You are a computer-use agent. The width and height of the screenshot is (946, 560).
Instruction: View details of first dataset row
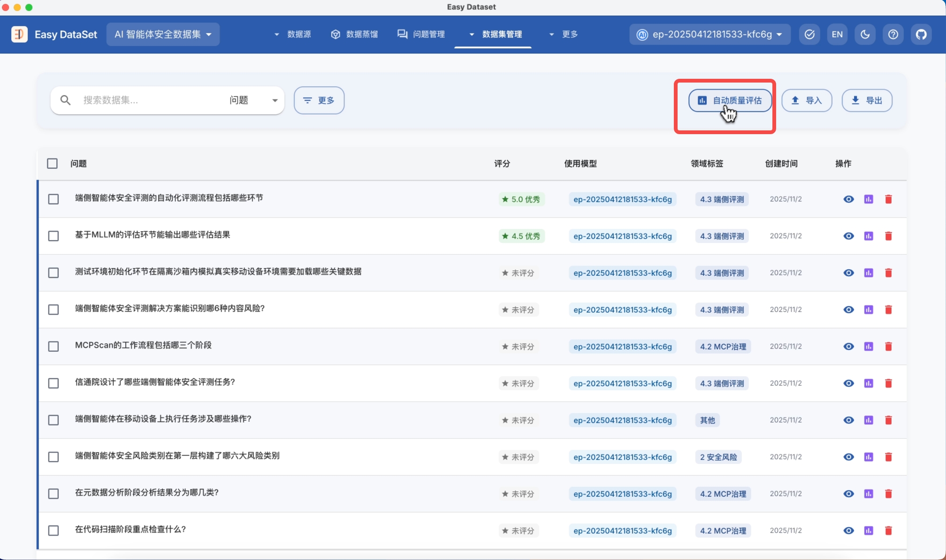point(848,199)
